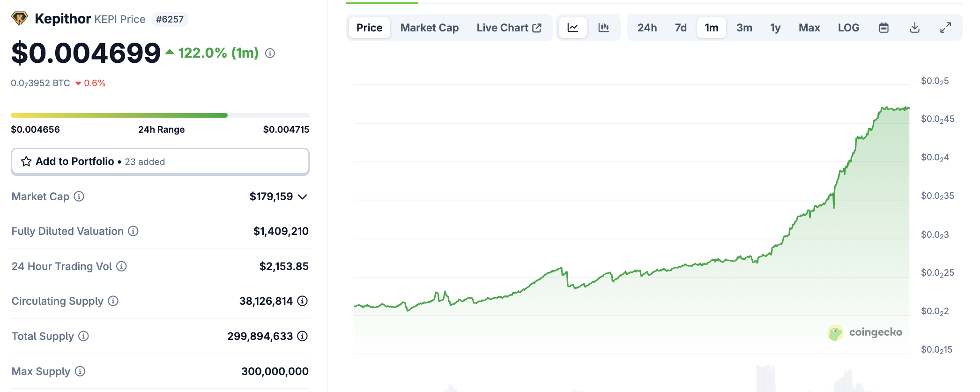Toggle LOG scale on chart

[849, 28]
